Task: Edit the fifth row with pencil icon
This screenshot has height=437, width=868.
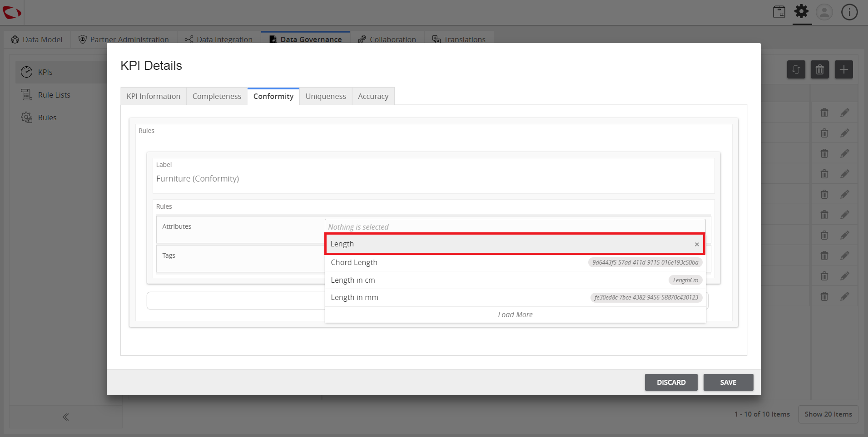Action: (x=845, y=194)
